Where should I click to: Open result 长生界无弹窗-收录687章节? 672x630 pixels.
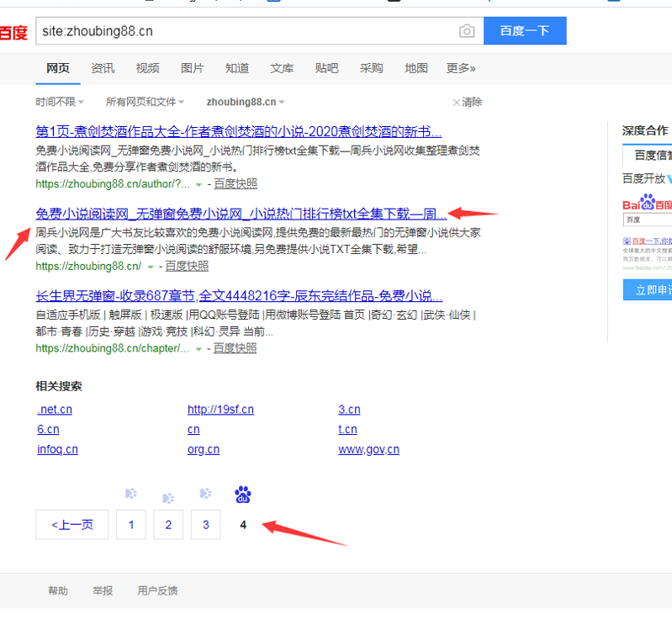(x=239, y=296)
